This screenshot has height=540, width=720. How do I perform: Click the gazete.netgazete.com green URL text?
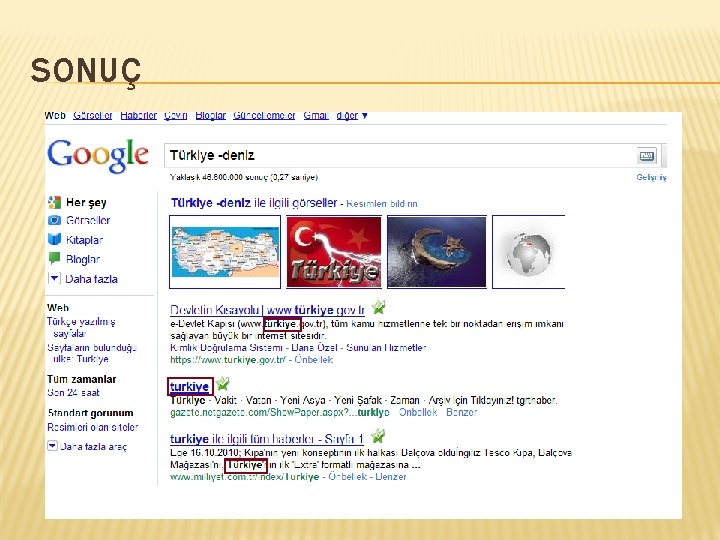click(x=280, y=412)
